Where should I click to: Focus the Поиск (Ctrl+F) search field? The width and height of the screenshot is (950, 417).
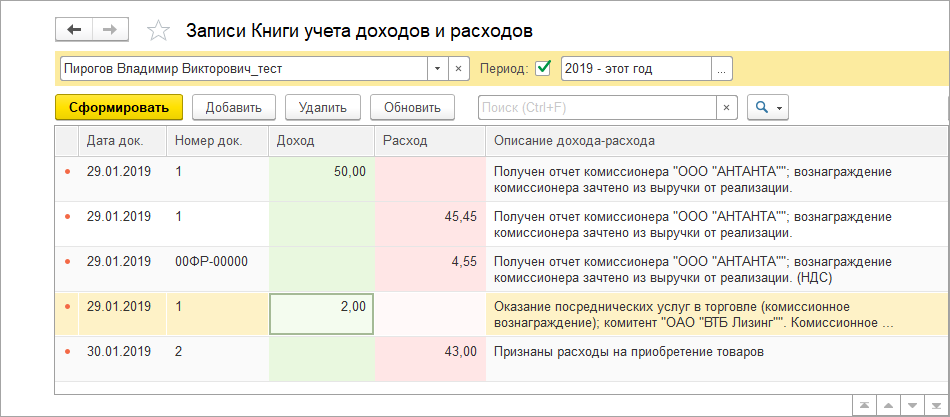point(597,107)
